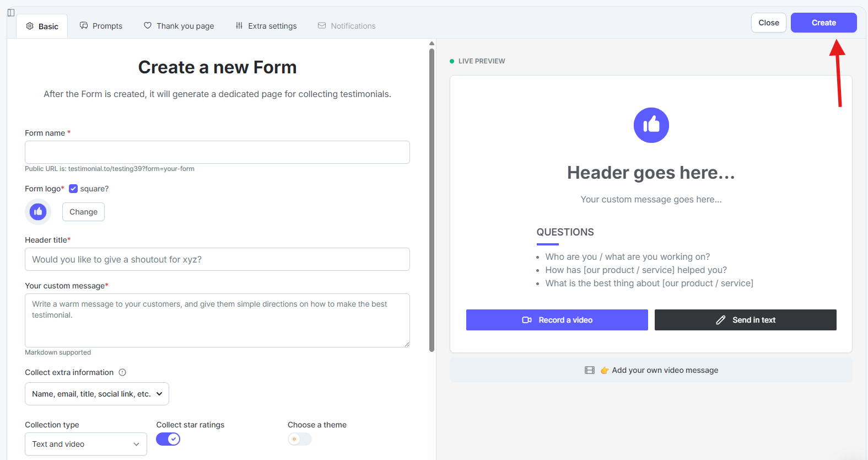The width and height of the screenshot is (868, 460).
Task: Click the envelope icon on Notifications tab
Action: (x=322, y=25)
